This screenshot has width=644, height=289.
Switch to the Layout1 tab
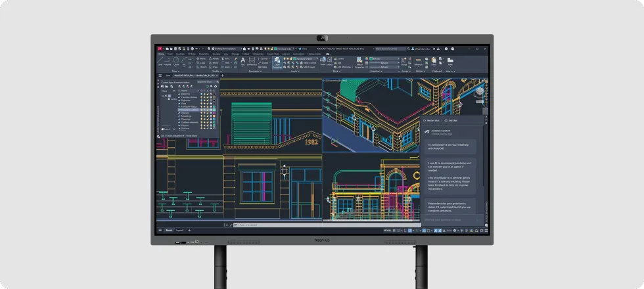tap(180, 231)
